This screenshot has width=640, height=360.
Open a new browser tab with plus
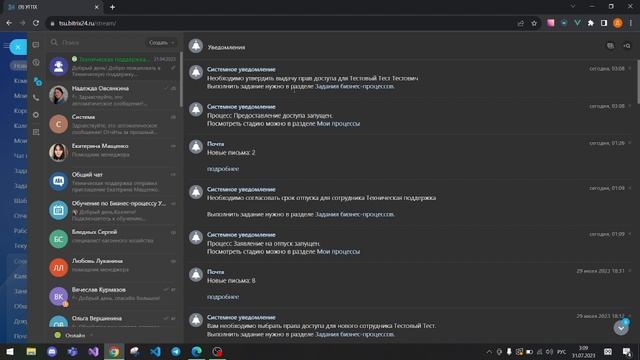[112, 7]
